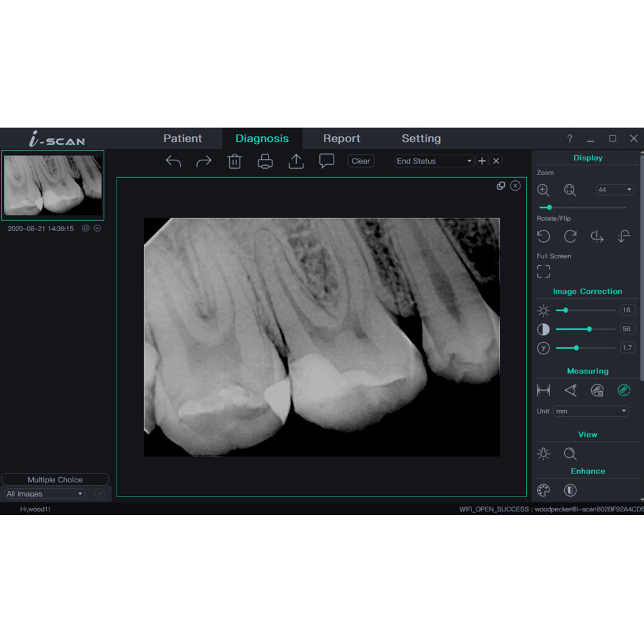Select the length measuring ruler tool

[544, 390]
